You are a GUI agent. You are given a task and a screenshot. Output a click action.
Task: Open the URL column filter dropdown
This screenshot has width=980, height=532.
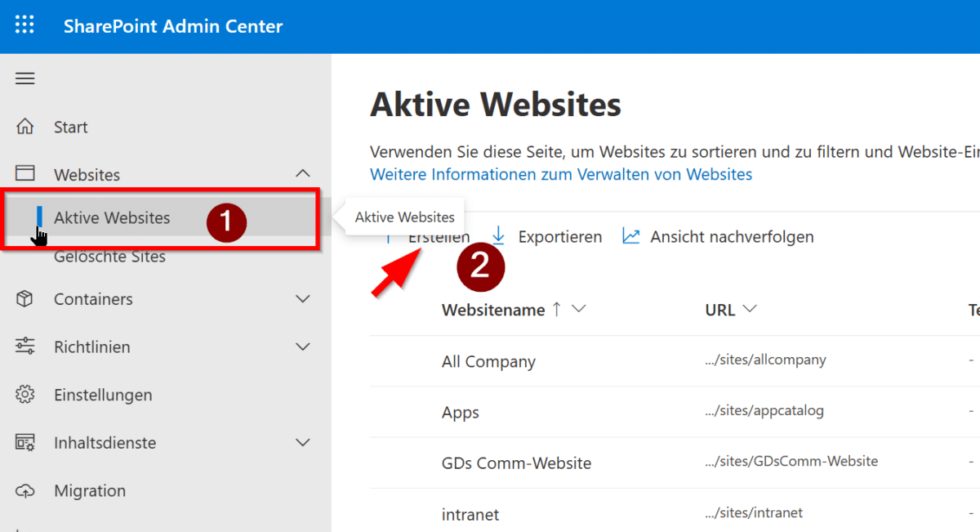tap(749, 310)
